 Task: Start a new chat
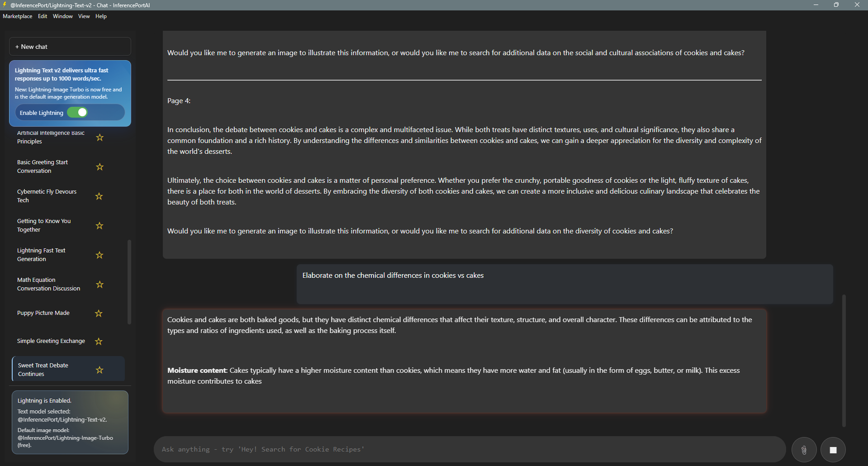(x=70, y=47)
